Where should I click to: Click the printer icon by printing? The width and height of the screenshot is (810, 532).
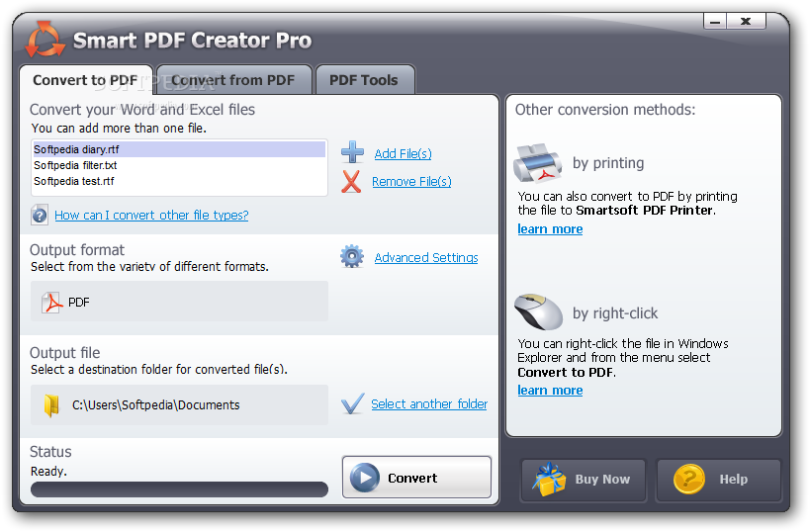click(x=537, y=163)
